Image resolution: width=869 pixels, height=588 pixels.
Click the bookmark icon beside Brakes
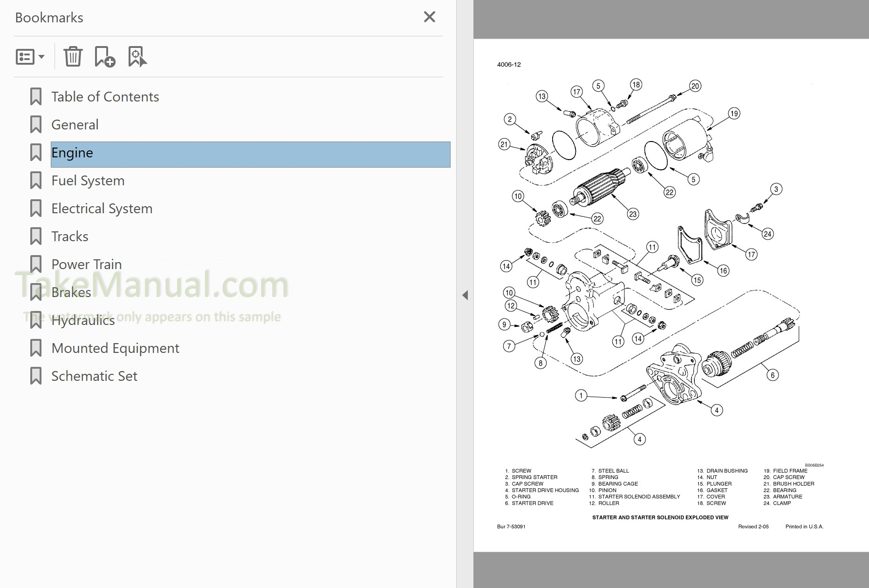pos(36,292)
